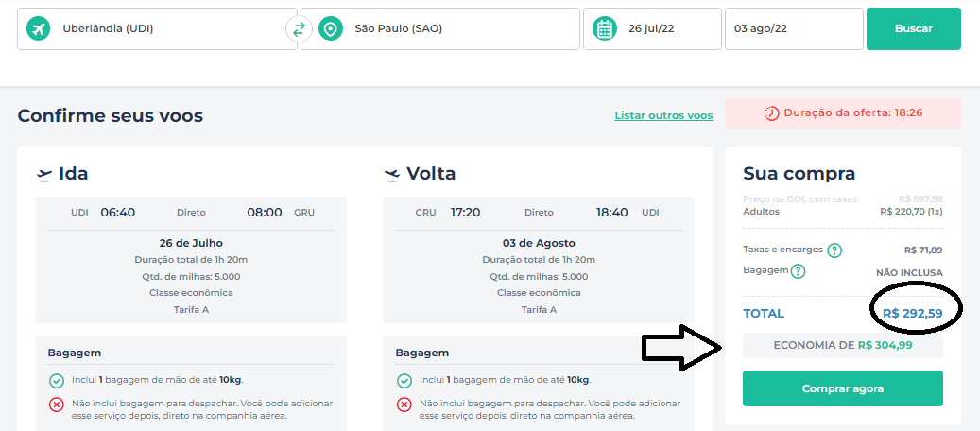Viewport: 980px width, 431px height.
Task: Click the Ida departing plane icon
Action: 44,175
